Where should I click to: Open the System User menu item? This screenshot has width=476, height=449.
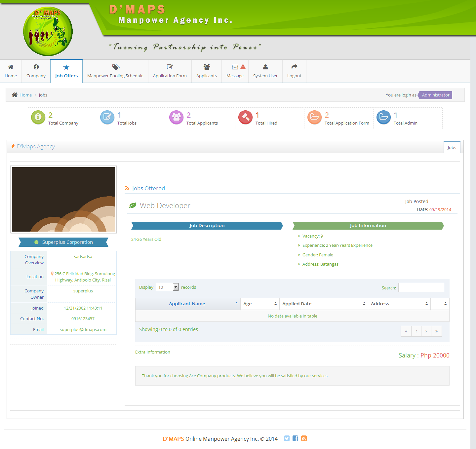[x=265, y=71]
